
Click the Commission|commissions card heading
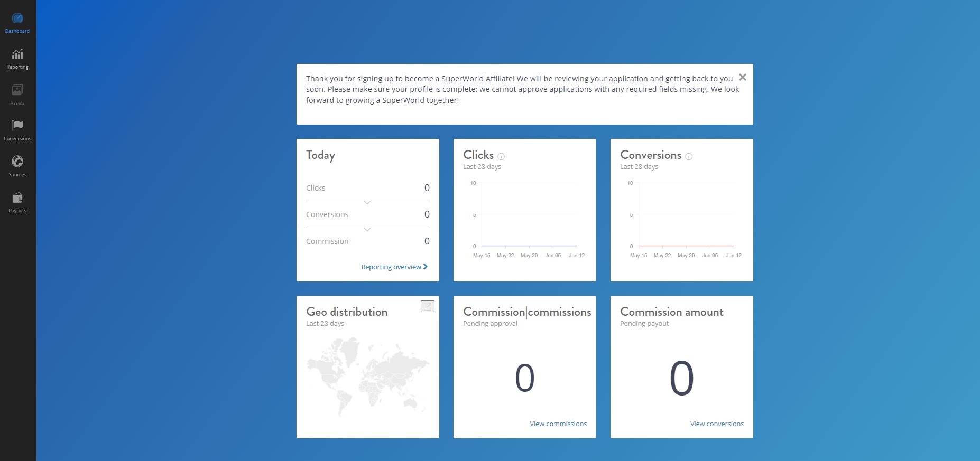pyautogui.click(x=527, y=312)
